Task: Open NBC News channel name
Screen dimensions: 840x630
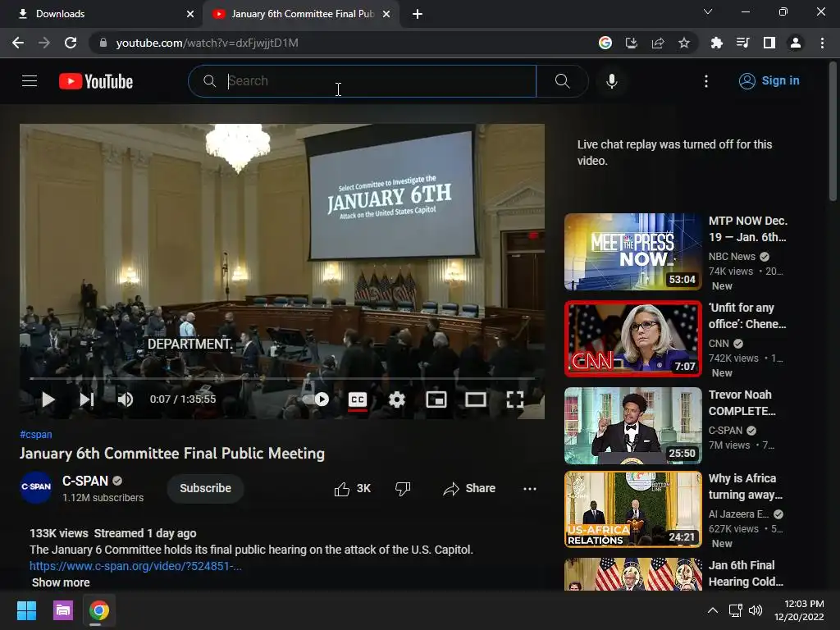Action: coord(732,257)
